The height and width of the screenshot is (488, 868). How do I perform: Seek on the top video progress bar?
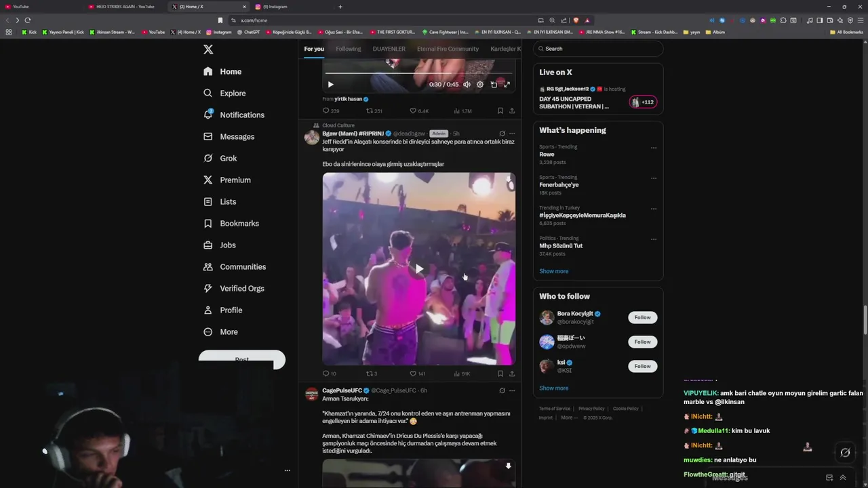[x=418, y=73]
